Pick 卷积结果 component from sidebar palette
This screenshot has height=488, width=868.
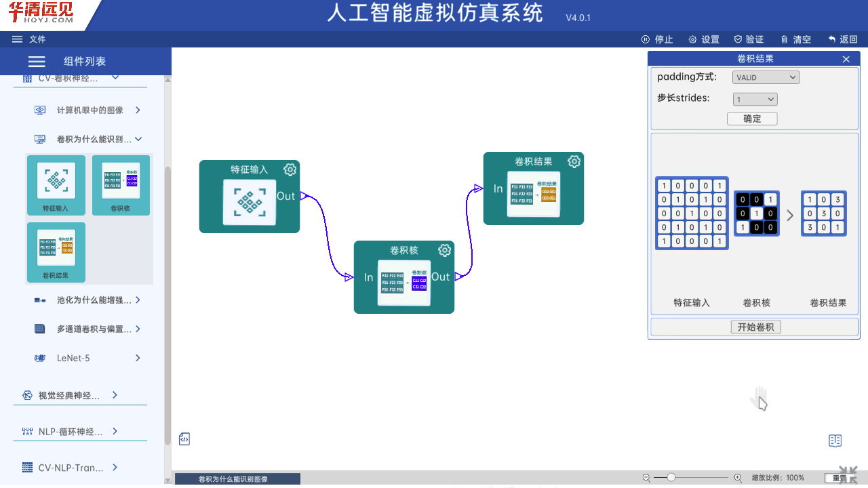(x=56, y=252)
